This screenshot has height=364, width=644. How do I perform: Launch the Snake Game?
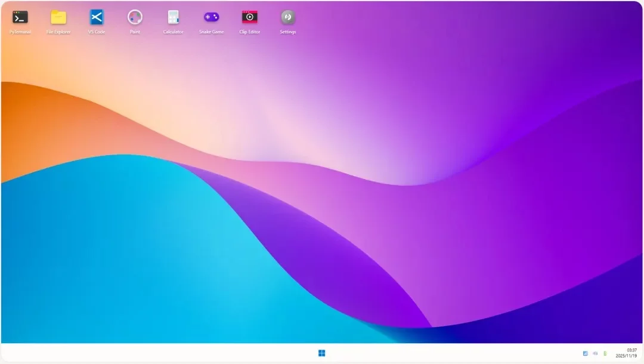(x=211, y=18)
